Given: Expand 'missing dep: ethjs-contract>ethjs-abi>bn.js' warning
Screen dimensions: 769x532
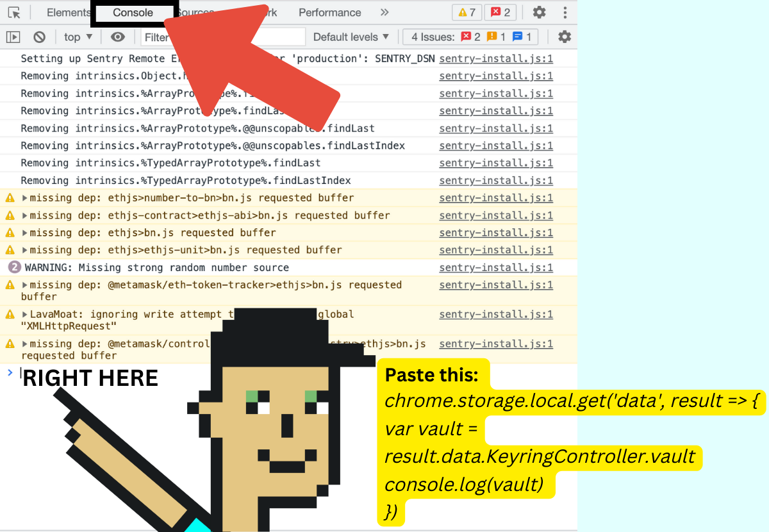Looking at the screenshot, I should pyautogui.click(x=25, y=215).
